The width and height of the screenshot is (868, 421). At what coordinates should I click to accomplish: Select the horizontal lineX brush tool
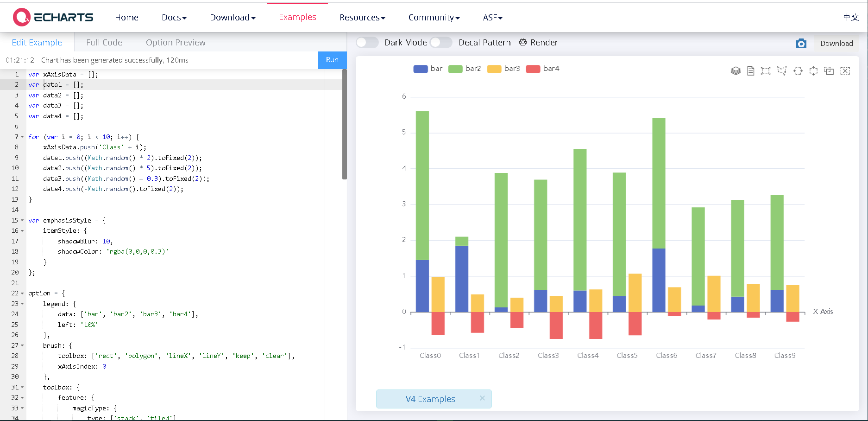[x=798, y=71]
